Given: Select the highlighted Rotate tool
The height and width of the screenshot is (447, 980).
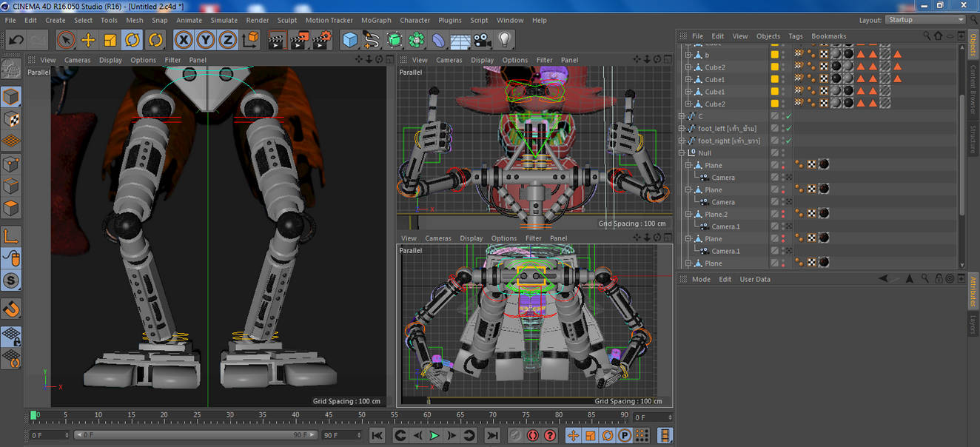Looking at the screenshot, I should click(132, 40).
